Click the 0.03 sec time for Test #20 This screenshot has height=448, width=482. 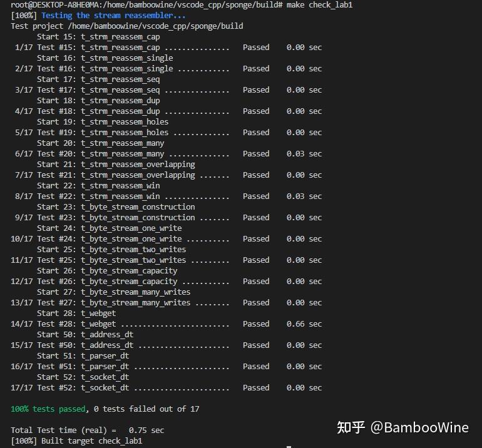click(304, 153)
